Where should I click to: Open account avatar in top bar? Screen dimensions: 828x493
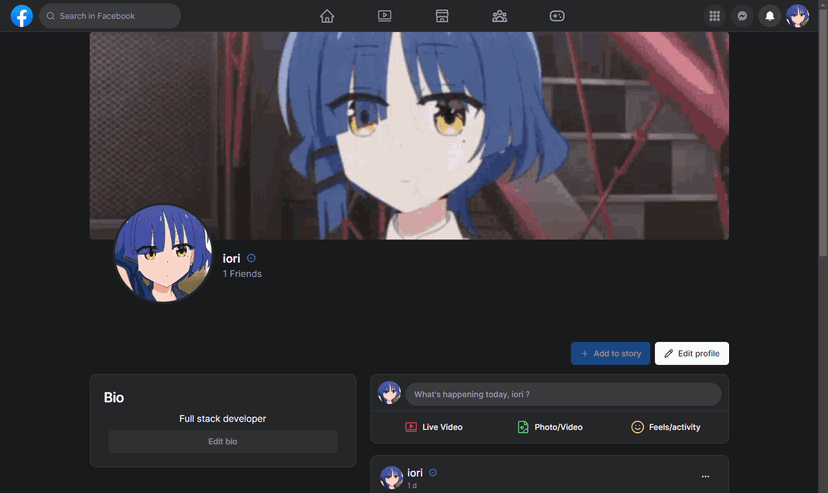[x=797, y=16]
